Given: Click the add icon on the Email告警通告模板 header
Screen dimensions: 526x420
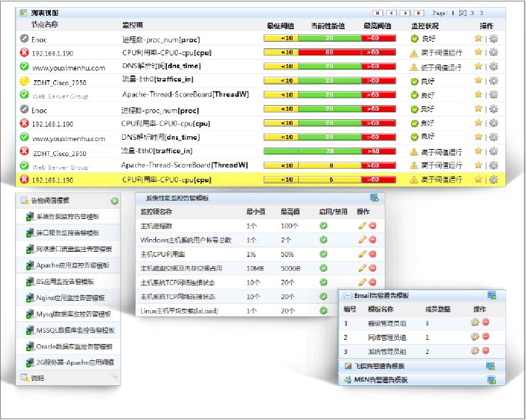Looking at the screenshot, I should point(491,295).
